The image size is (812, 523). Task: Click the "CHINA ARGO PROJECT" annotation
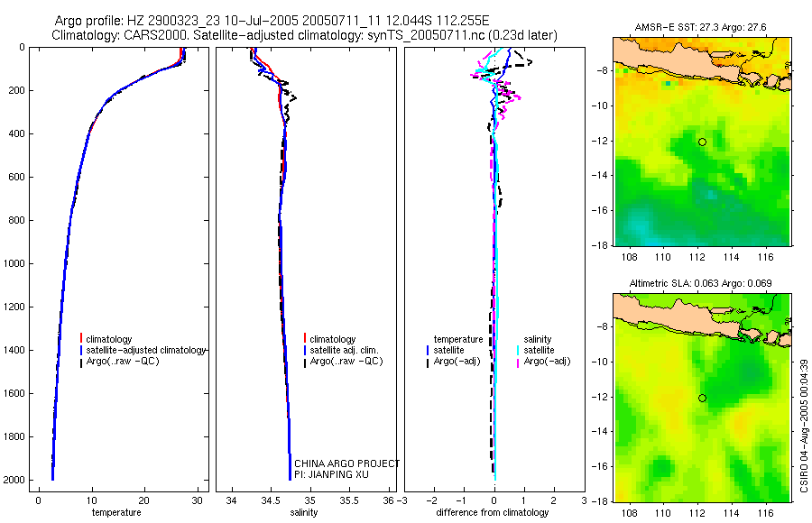(x=347, y=463)
